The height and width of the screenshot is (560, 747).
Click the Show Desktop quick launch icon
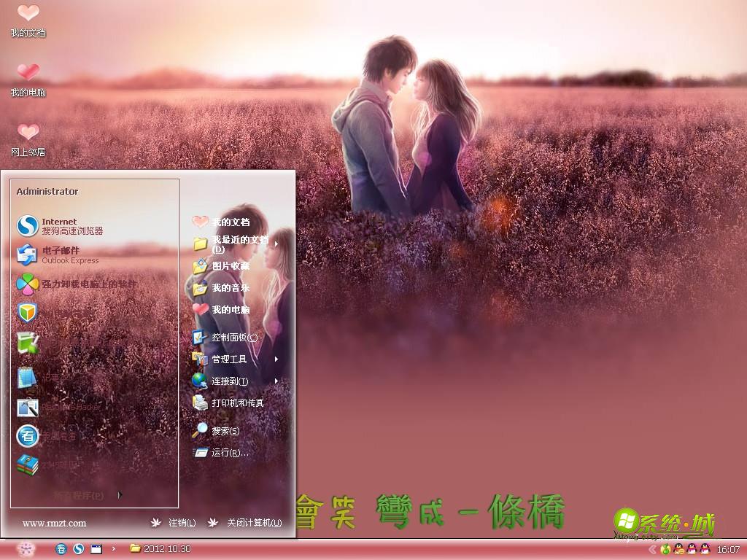click(96, 549)
